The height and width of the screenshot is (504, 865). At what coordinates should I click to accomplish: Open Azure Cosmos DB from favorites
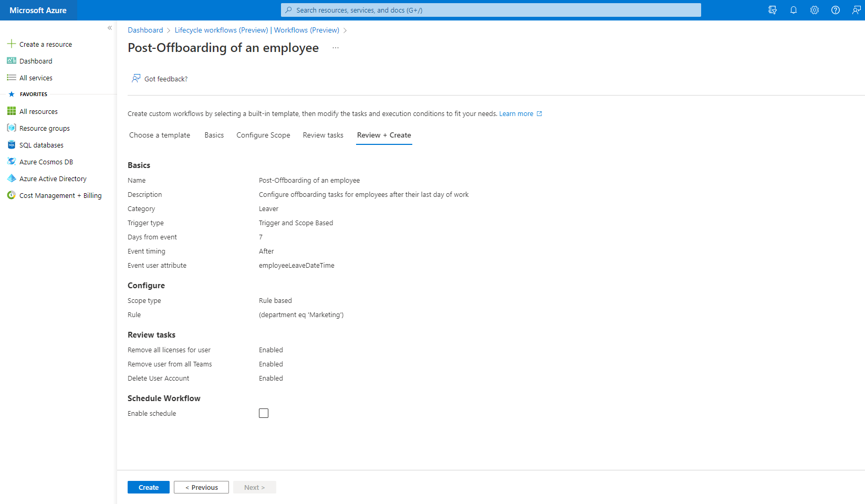coord(46,162)
